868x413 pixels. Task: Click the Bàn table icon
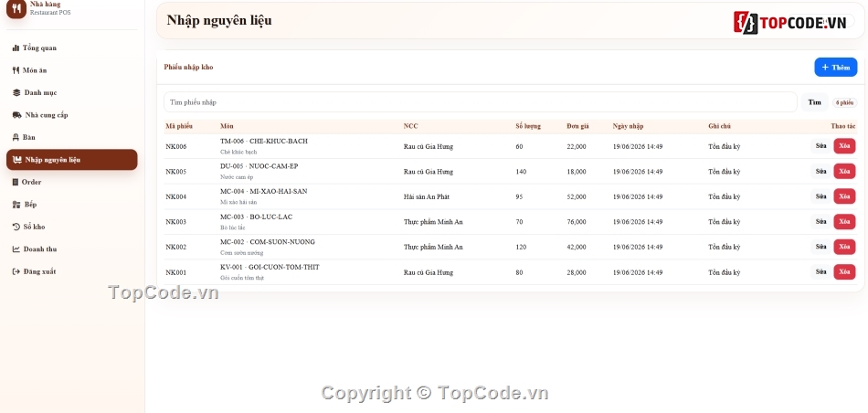point(16,137)
